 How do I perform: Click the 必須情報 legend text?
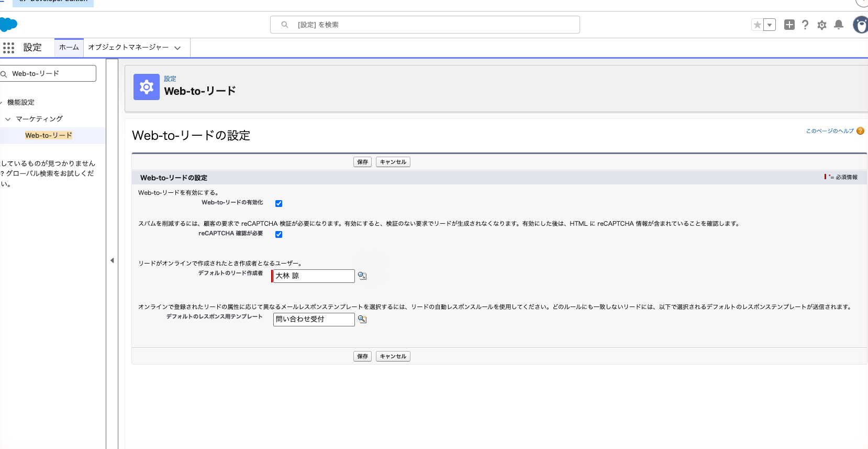(x=847, y=177)
